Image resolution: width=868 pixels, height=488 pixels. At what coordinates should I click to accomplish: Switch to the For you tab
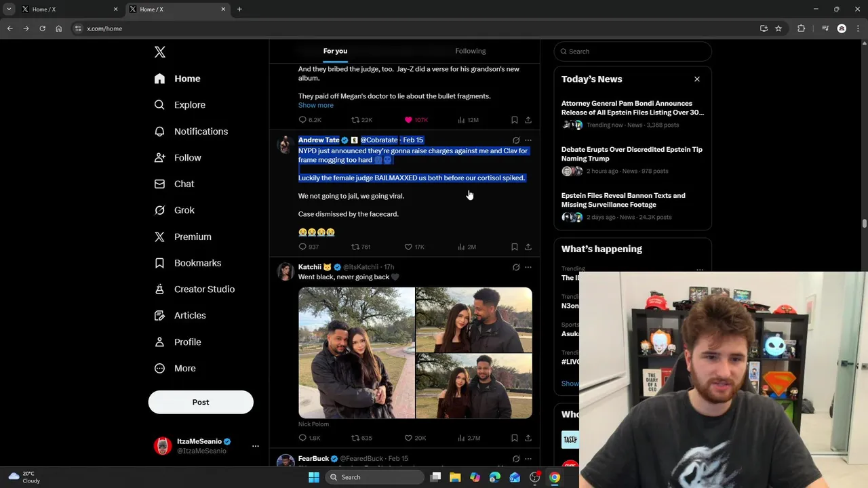click(x=335, y=51)
